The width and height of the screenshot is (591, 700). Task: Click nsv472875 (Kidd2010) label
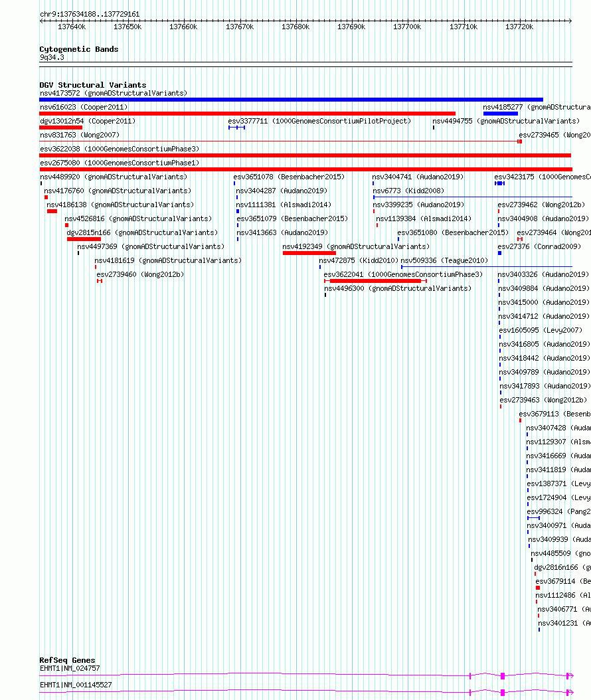359,260
